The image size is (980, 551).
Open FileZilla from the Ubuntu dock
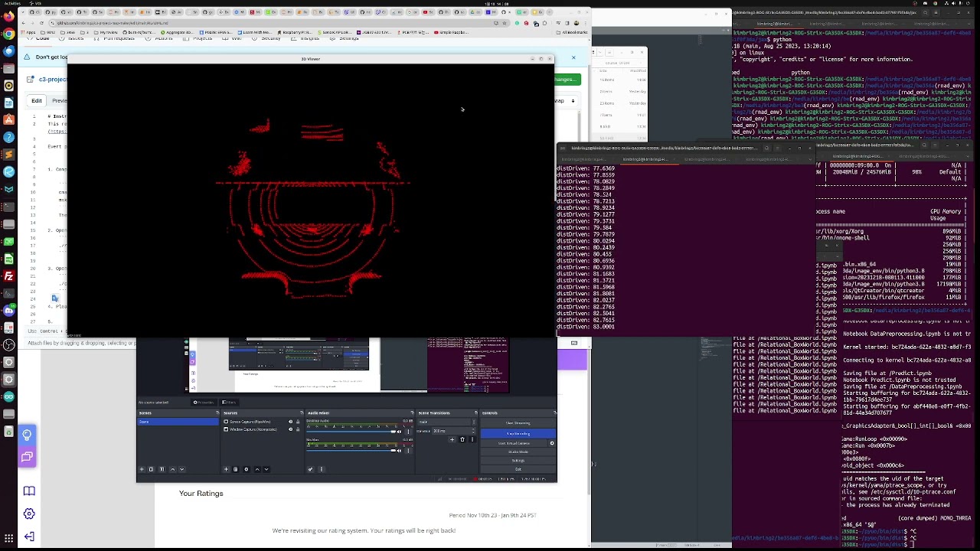pos(8,276)
